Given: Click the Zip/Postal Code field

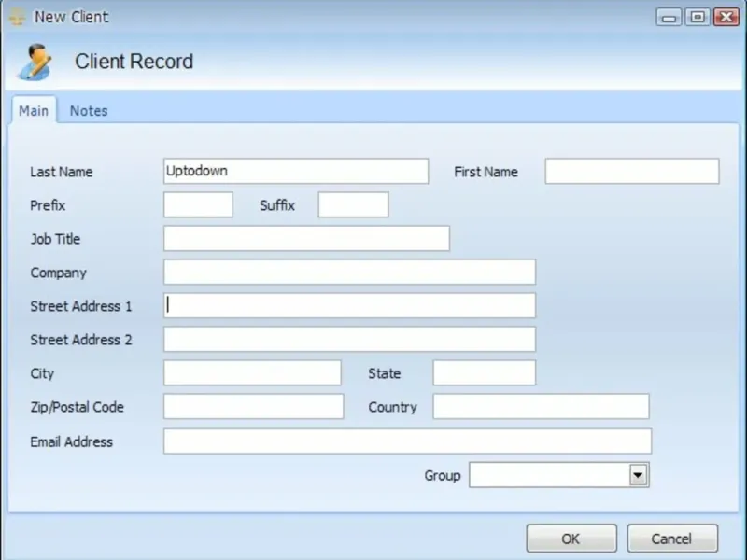Looking at the screenshot, I should coord(253,406).
